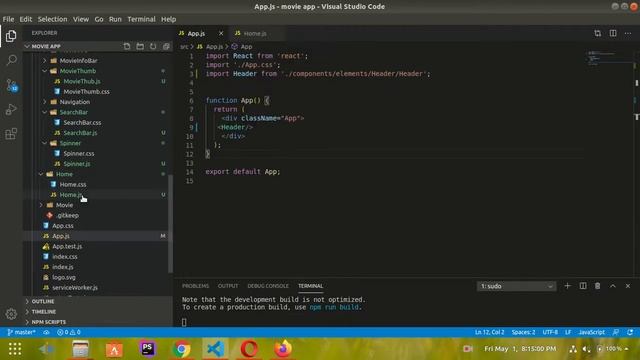Click the Collapse Folders icon in Explorer
Screen dimensions: 640x360
(x=166, y=47)
